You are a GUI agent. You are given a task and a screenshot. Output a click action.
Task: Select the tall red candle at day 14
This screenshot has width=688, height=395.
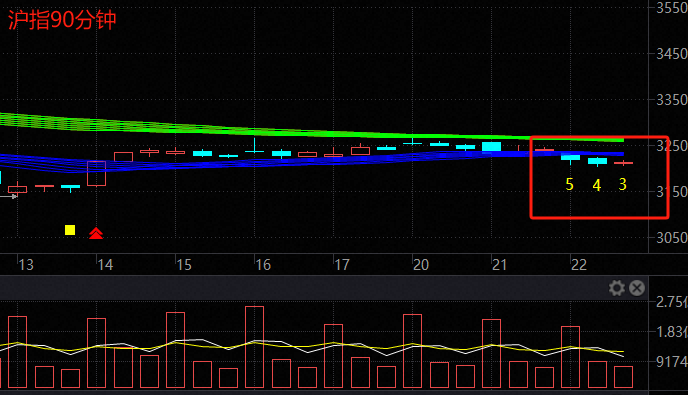click(x=97, y=173)
